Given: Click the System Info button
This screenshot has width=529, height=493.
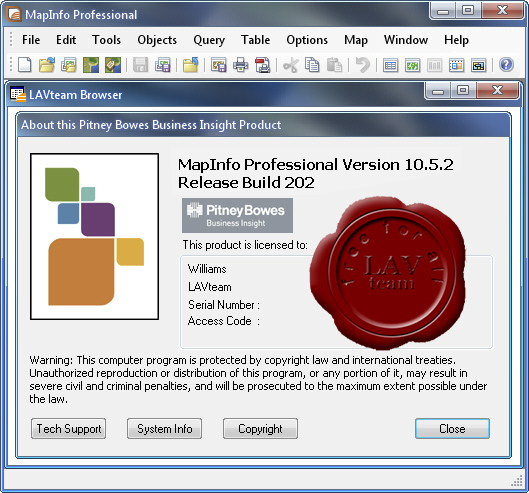Looking at the screenshot, I should [x=165, y=429].
